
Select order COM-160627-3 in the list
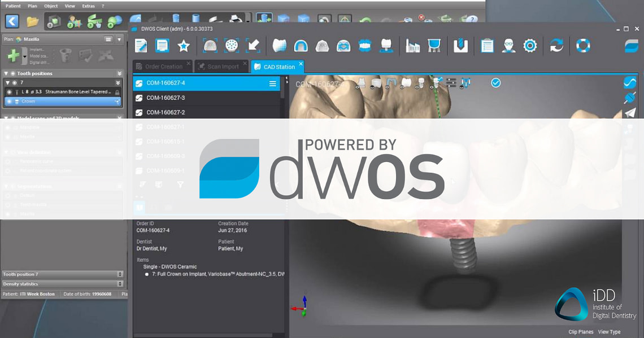tap(166, 98)
